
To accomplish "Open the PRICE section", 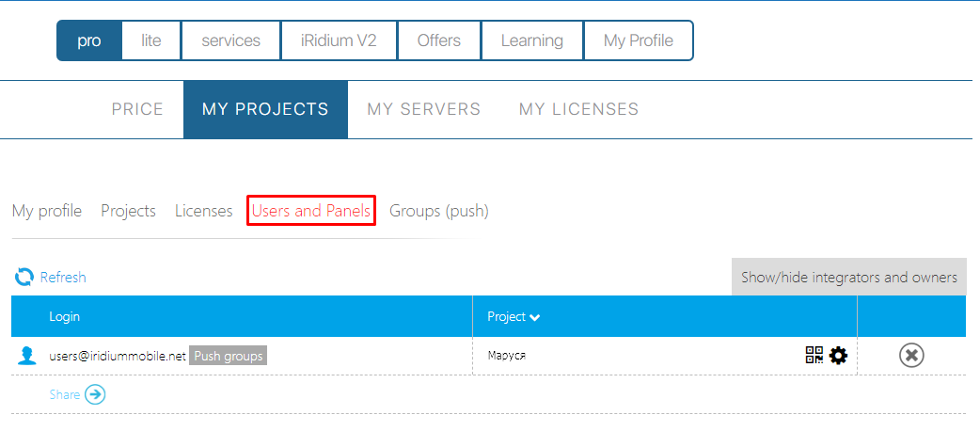I will coord(137,109).
